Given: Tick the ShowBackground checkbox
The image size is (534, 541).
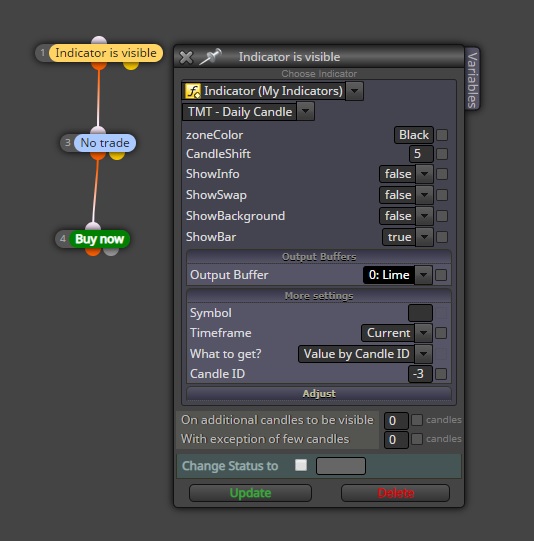Looking at the screenshot, I should pos(442,216).
